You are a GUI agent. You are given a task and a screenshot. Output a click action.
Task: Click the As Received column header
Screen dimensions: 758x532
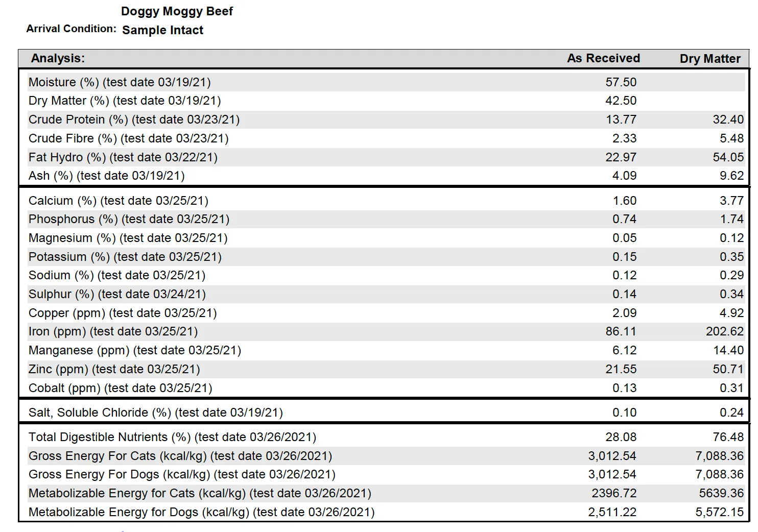pyautogui.click(x=603, y=58)
